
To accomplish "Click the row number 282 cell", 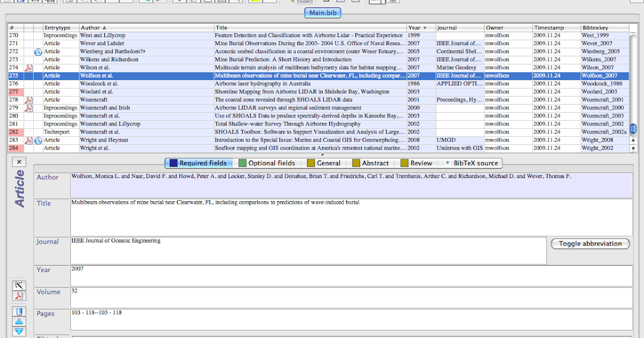I will 16,132.
